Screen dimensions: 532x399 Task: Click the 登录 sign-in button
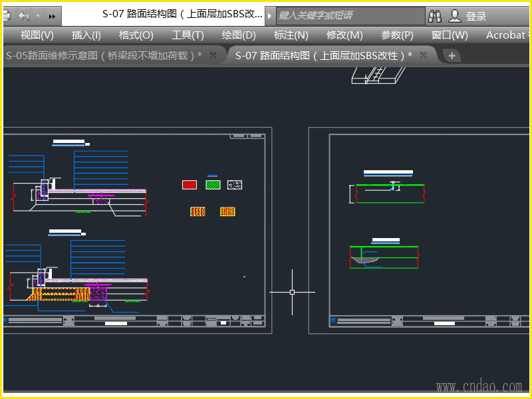tap(469, 16)
